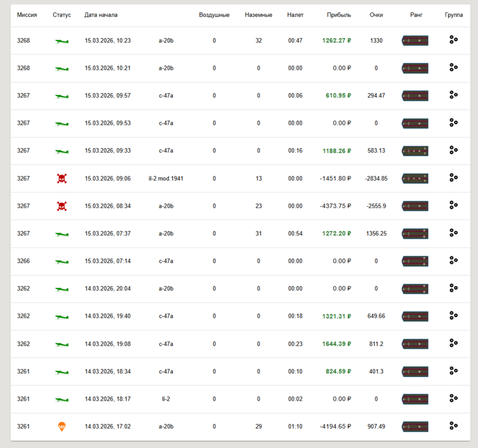Open the il-2 mod.1941 aircraft entry
The image size is (478, 448).
click(x=166, y=179)
